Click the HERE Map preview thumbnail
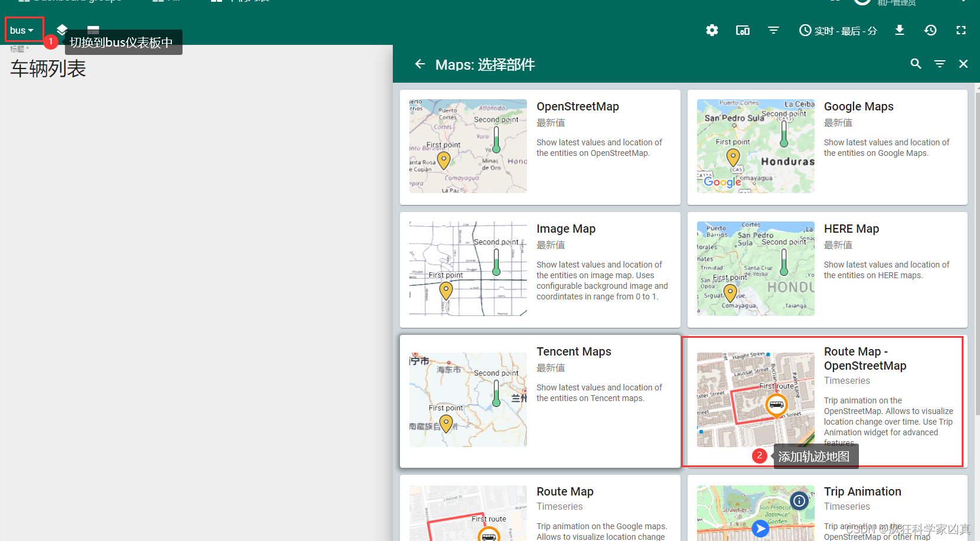 pyautogui.click(x=756, y=269)
